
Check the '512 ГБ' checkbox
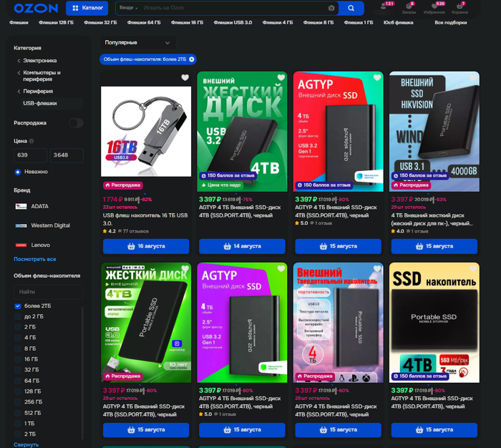(x=18, y=413)
